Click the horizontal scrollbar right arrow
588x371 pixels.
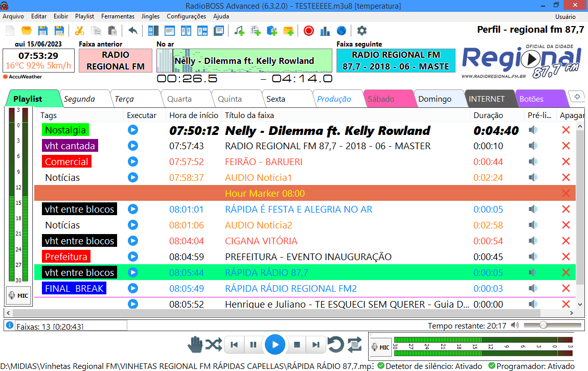pyautogui.click(x=572, y=313)
